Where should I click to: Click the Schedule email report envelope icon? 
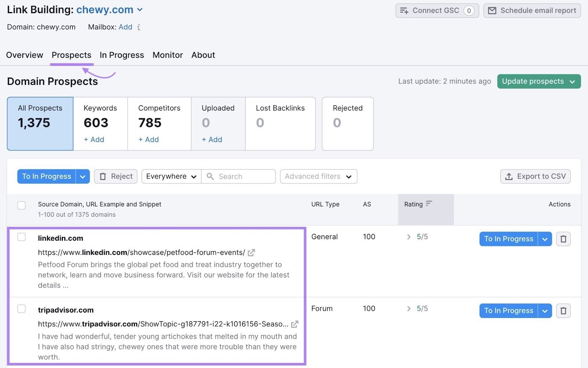[492, 10]
